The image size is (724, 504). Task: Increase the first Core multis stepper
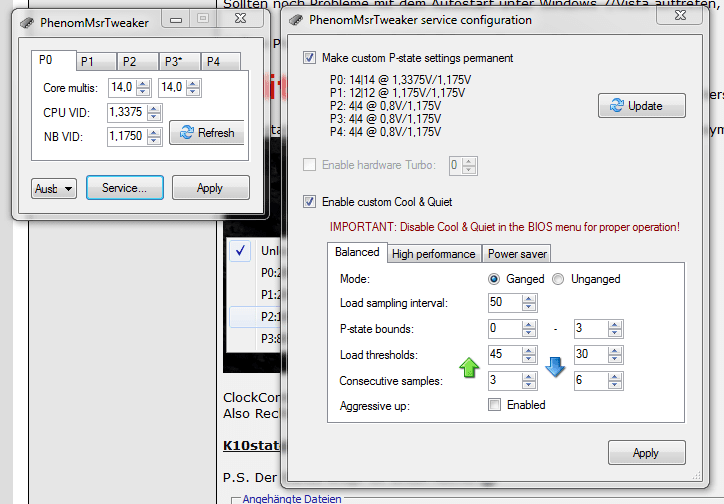144,84
